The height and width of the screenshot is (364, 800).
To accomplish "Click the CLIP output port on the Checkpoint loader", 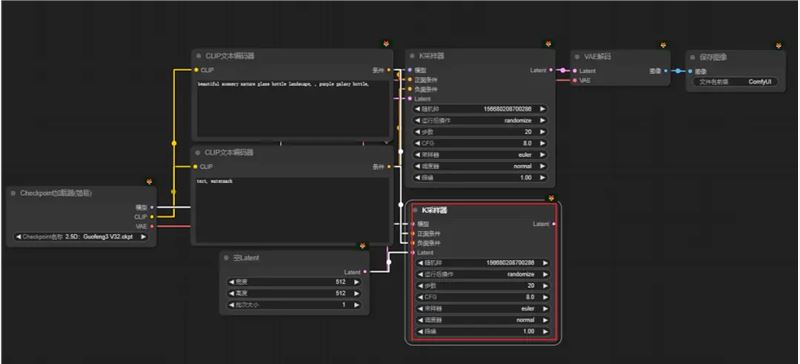I will [152, 216].
